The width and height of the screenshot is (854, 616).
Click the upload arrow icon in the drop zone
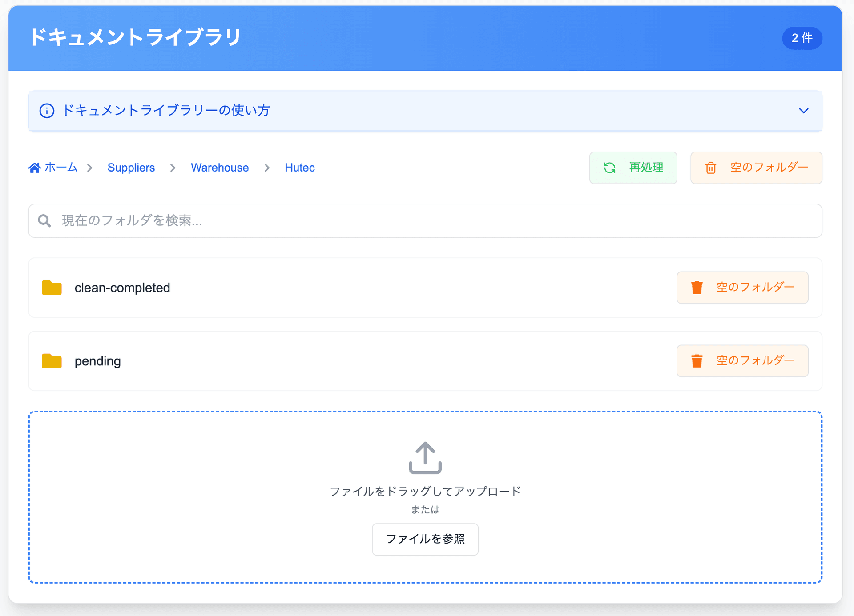pos(425,458)
